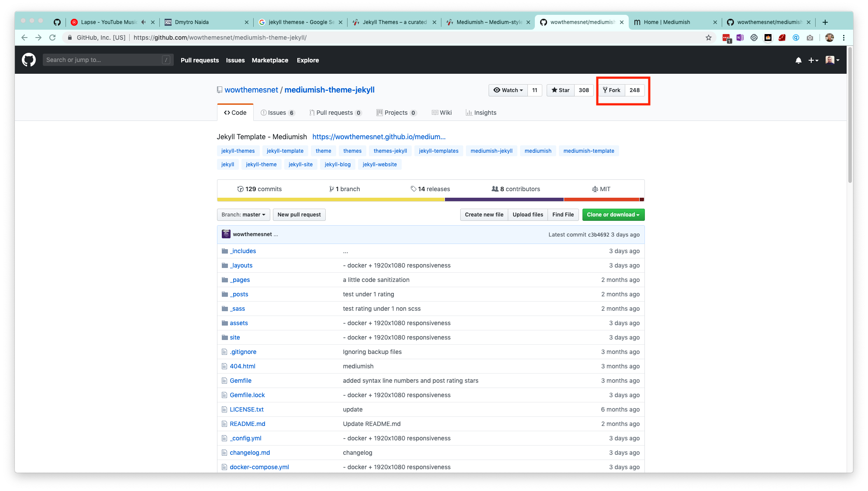Click the red extension icon with badge
This screenshot has height=491, width=868.
pyautogui.click(x=727, y=38)
